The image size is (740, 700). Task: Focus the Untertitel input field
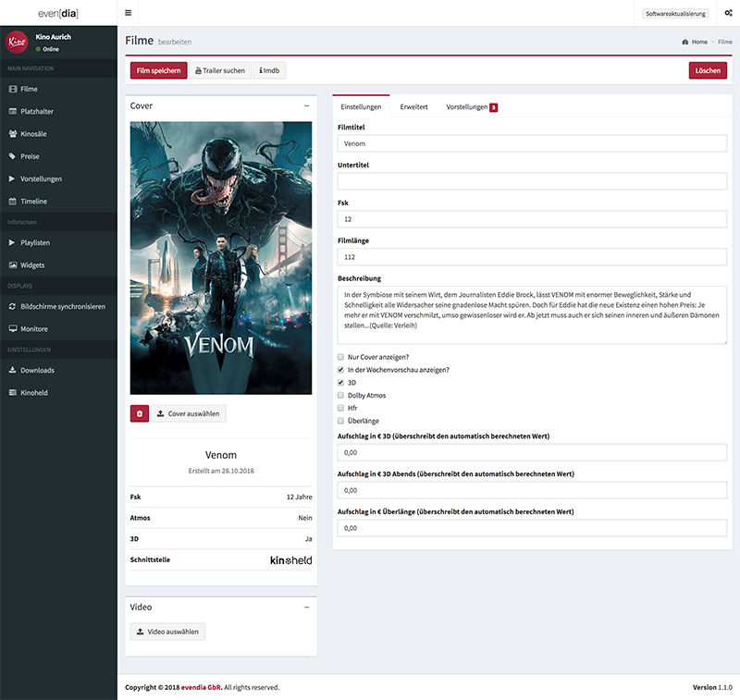point(532,181)
